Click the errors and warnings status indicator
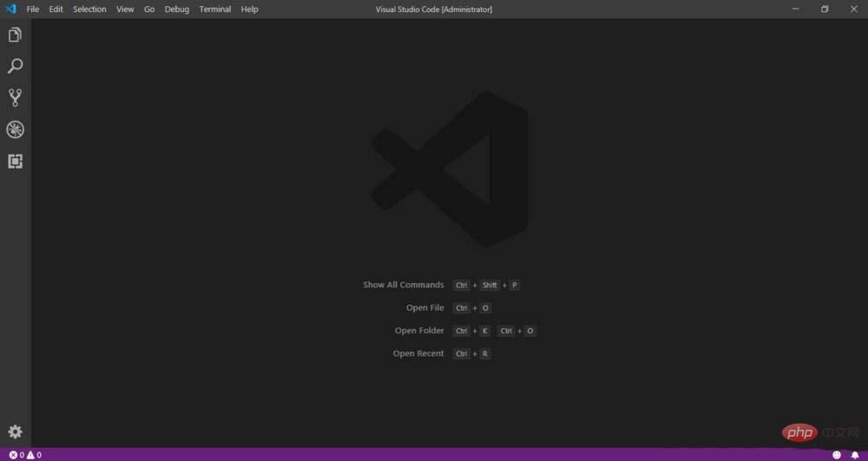Viewport: 868px width, 461px height. pyautogui.click(x=25, y=455)
